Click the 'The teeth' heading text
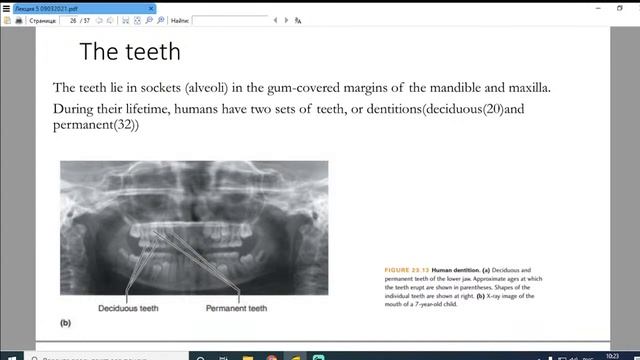640x360 pixels. (x=130, y=52)
